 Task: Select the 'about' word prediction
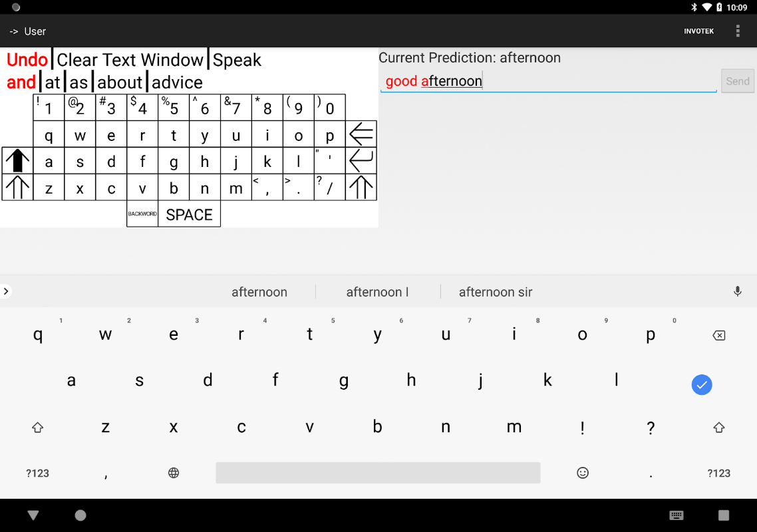120,82
